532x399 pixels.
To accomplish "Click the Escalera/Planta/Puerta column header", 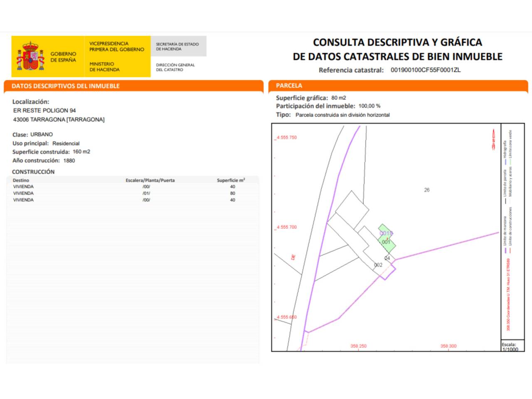I will pos(150,180).
